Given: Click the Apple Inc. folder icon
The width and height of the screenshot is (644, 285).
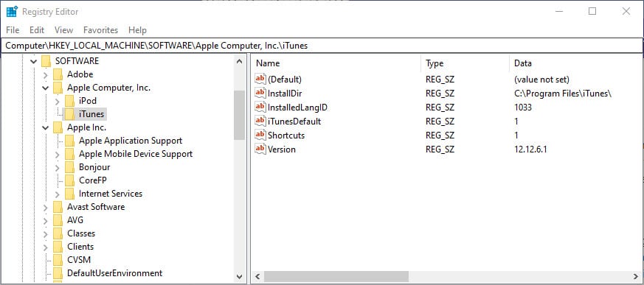Looking at the screenshot, I should 58,127.
